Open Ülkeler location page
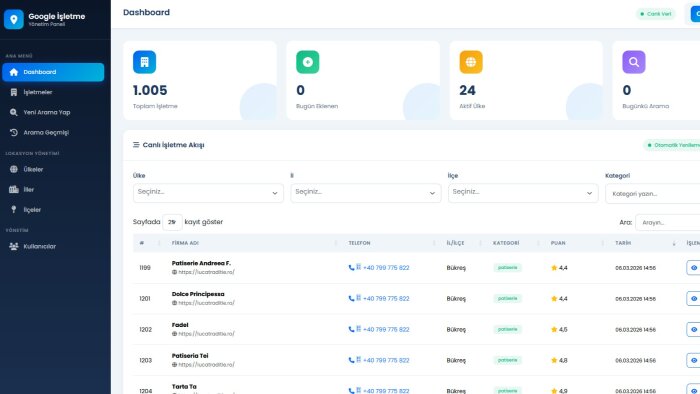The height and width of the screenshot is (394, 700). [53, 169]
